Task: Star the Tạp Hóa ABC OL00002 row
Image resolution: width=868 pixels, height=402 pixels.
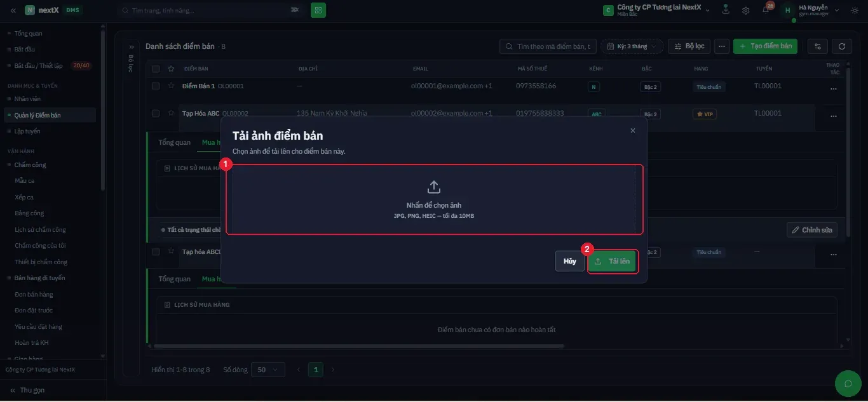Action: click(171, 113)
